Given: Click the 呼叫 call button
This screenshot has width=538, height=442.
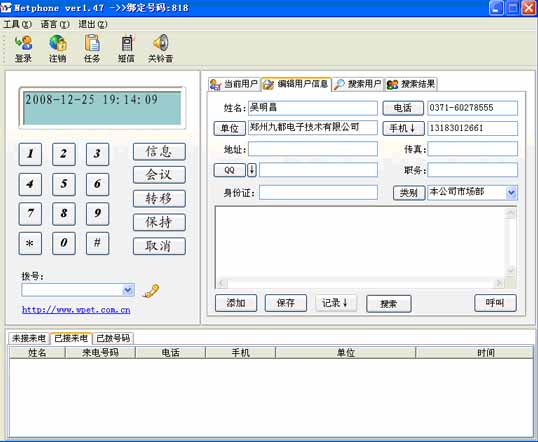Looking at the screenshot, I should pyautogui.click(x=495, y=303).
